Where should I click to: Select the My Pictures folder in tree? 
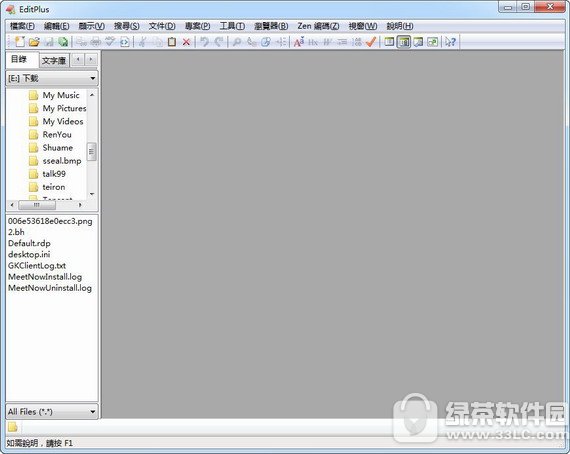pyautogui.click(x=64, y=108)
